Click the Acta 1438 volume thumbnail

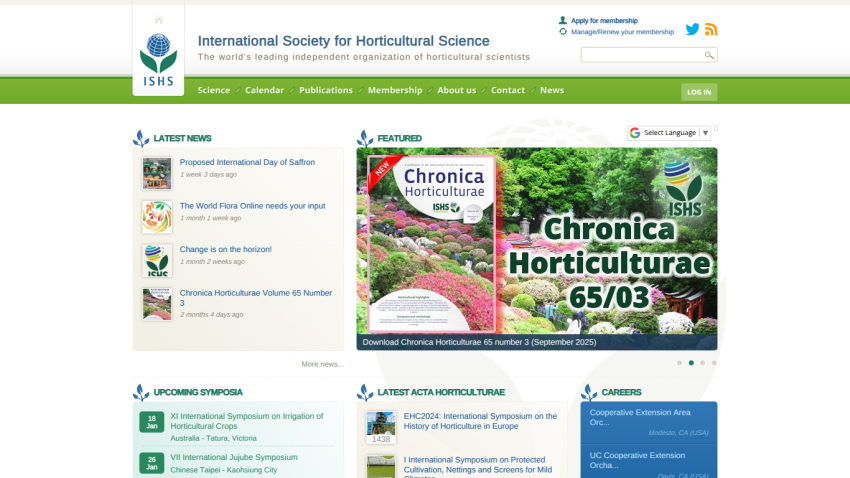click(x=381, y=428)
